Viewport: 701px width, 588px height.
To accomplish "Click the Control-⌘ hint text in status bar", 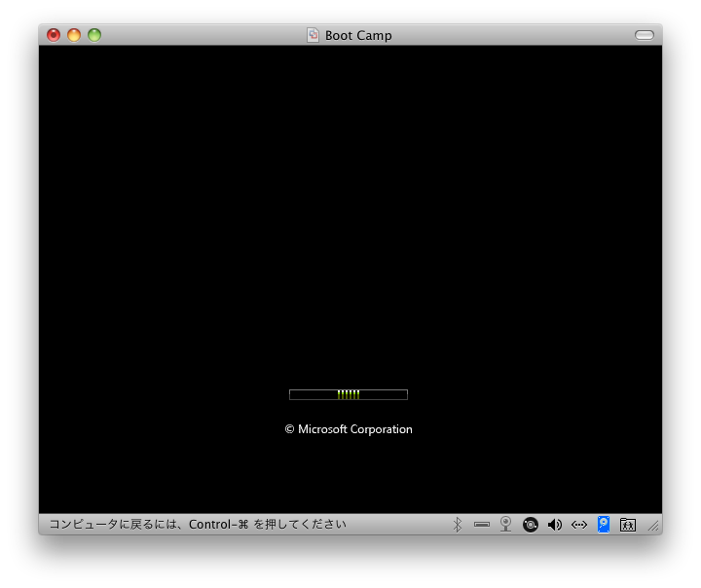I will click(197, 524).
